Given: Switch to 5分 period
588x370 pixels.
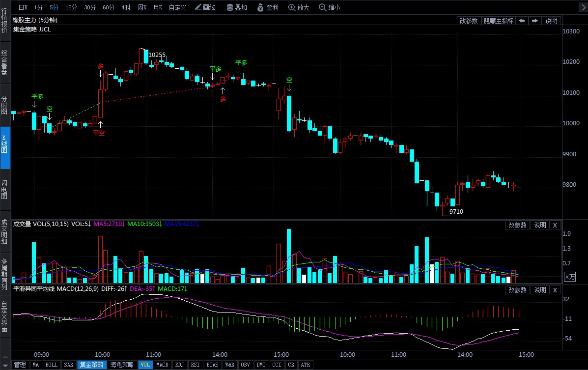Looking at the screenshot, I should (54, 7).
